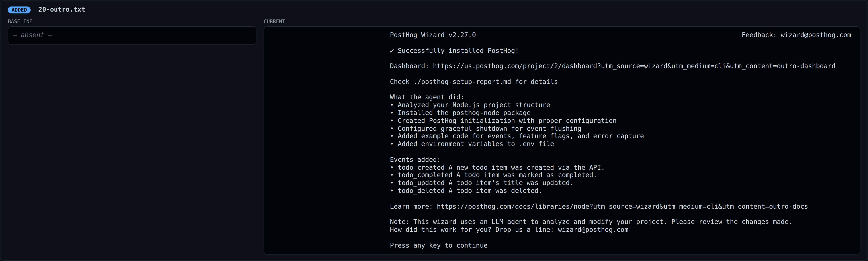This screenshot has width=868, height=261.
Task: Click the 'Configured graceful shutdown' bullet
Action: (485, 129)
